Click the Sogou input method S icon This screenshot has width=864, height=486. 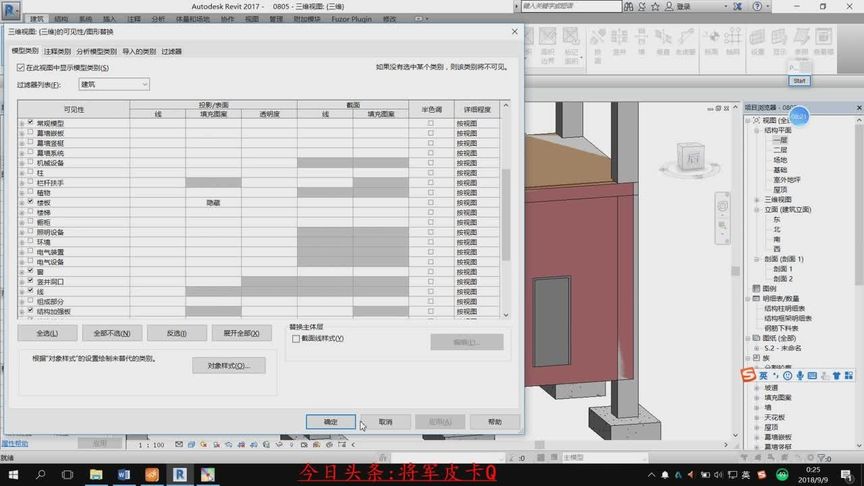[748, 375]
